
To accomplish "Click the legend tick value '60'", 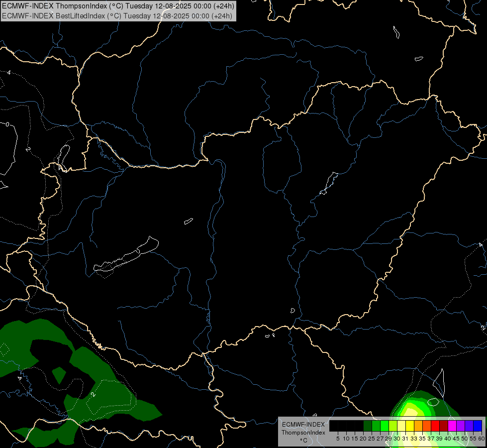I will [x=482, y=439].
